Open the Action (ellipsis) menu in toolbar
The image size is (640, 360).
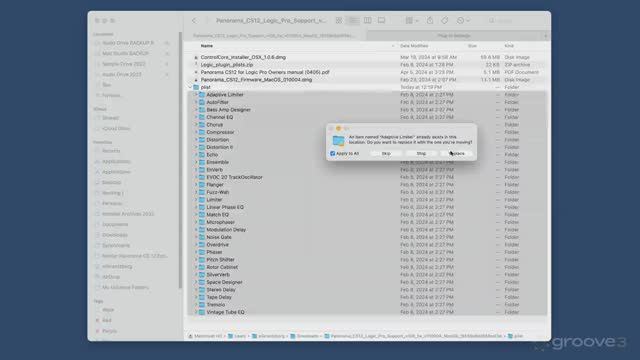click(x=463, y=20)
